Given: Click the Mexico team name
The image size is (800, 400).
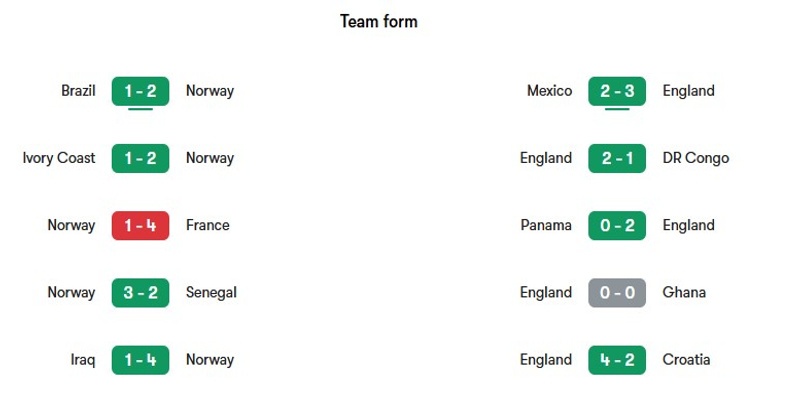Looking at the screenshot, I should click(x=549, y=91).
